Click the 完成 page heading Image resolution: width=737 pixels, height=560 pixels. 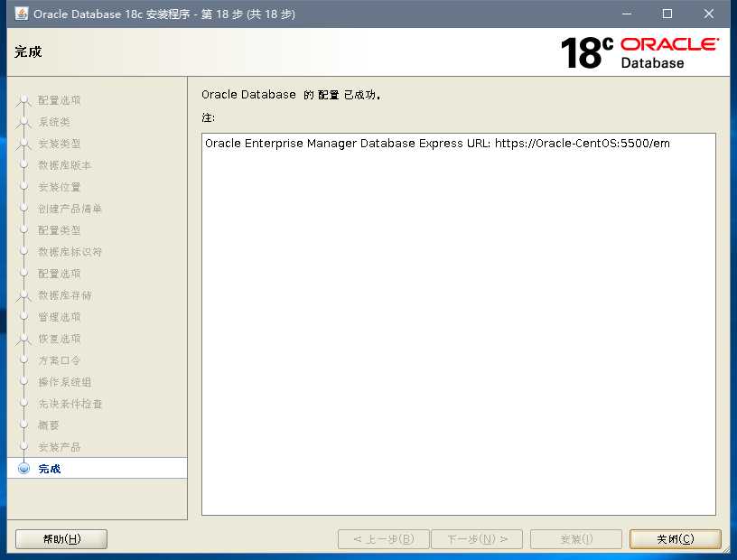28,51
